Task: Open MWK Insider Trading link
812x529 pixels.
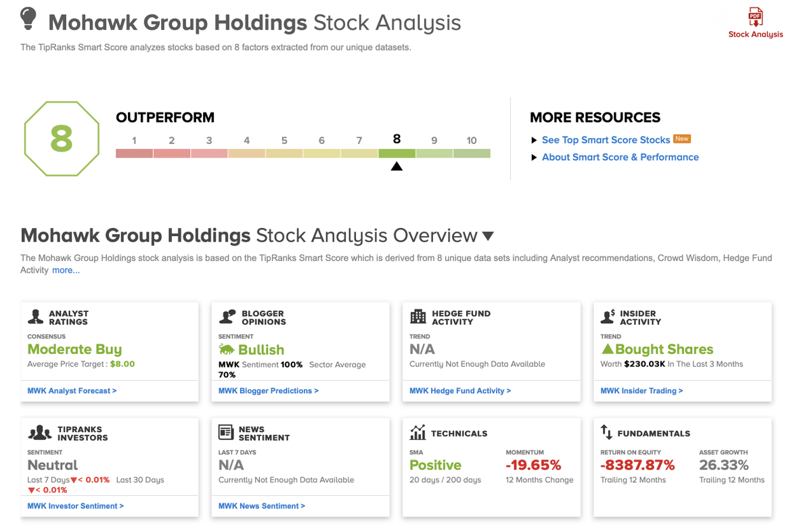Action: pos(641,390)
